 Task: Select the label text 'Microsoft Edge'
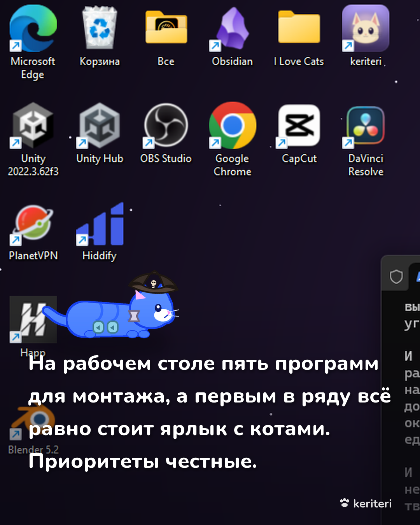pyautogui.click(x=33, y=68)
